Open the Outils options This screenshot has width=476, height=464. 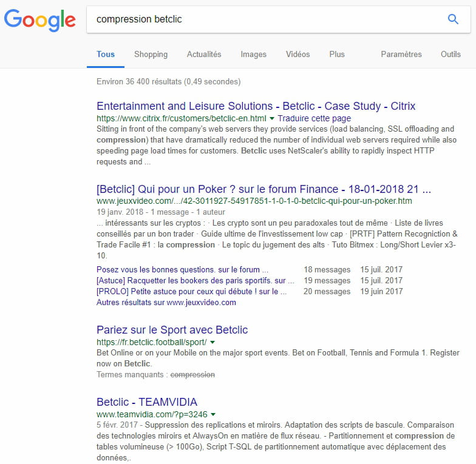pyautogui.click(x=450, y=55)
